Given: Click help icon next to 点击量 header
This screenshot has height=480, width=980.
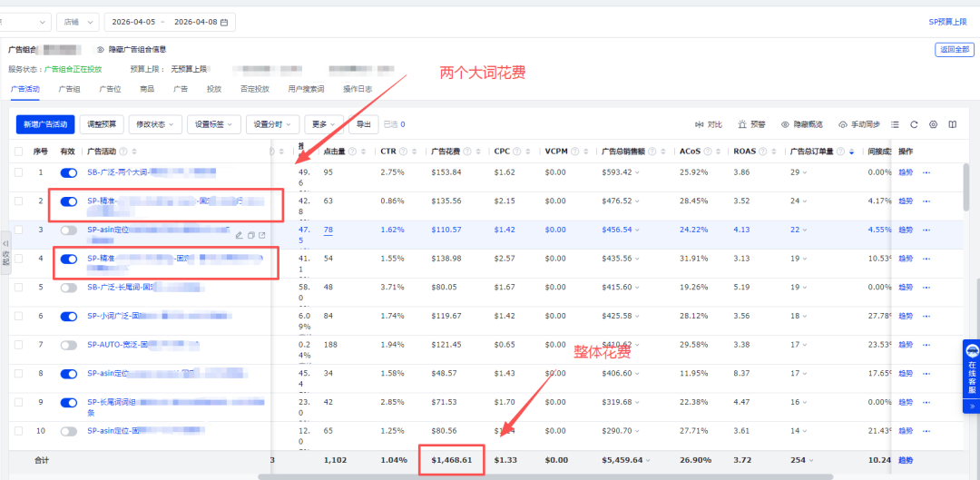Looking at the screenshot, I should [353, 152].
